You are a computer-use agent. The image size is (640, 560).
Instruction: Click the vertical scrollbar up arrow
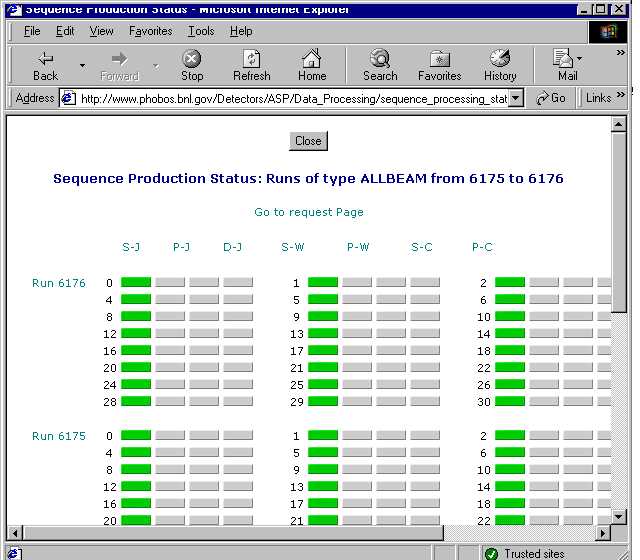618,124
